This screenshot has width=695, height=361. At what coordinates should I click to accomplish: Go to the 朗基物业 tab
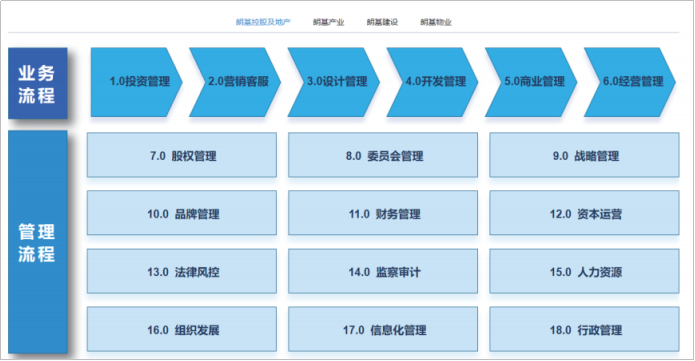[436, 22]
